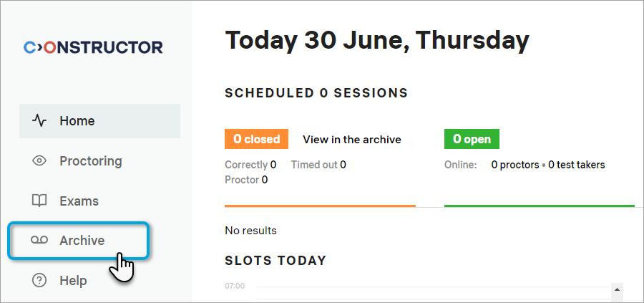The image size is (644, 303).
Task: Click the scroll-up arrow in Slots Today
Action: [x=616, y=289]
